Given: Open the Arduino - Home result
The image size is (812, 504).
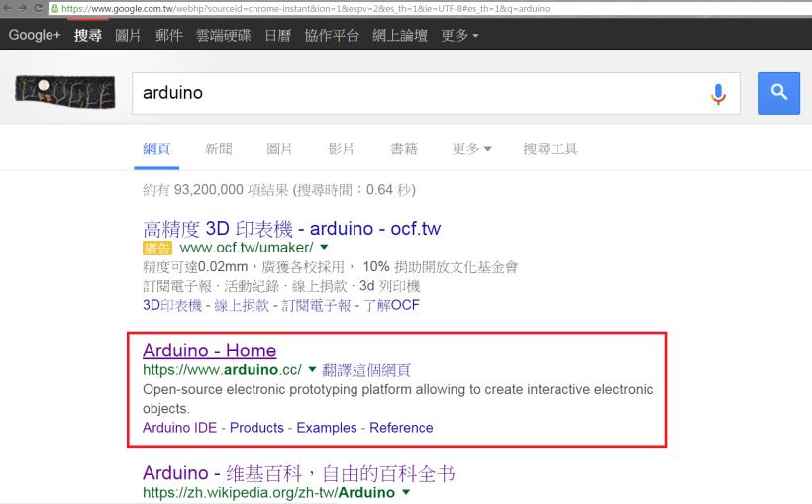Looking at the screenshot, I should pos(209,351).
